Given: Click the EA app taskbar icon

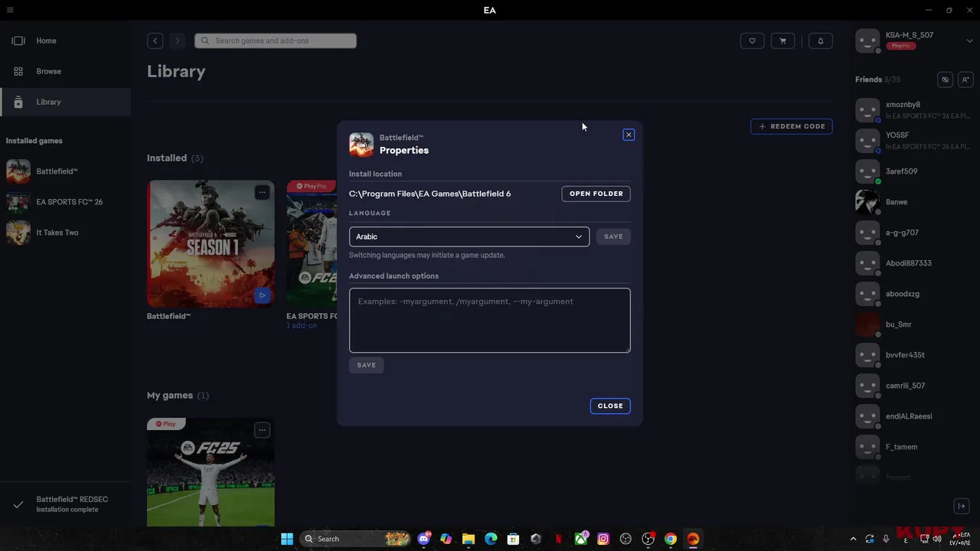Looking at the screenshot, I should 693,539.
